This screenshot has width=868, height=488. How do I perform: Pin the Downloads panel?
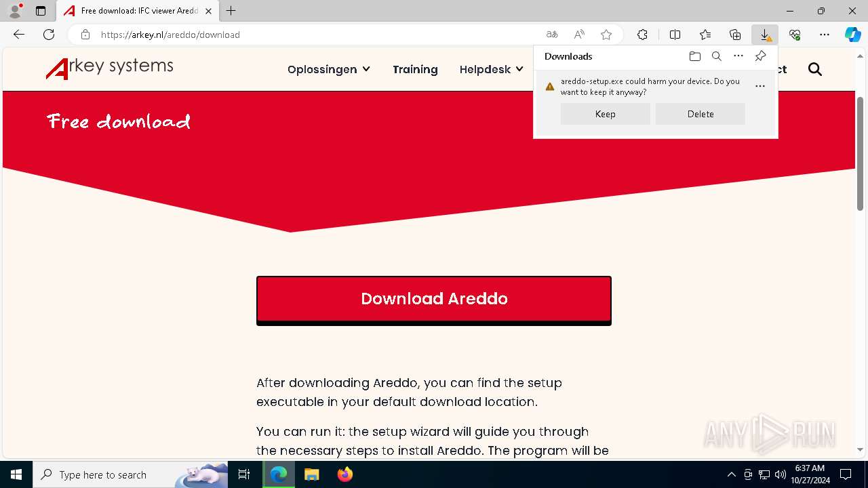point(760,56)
